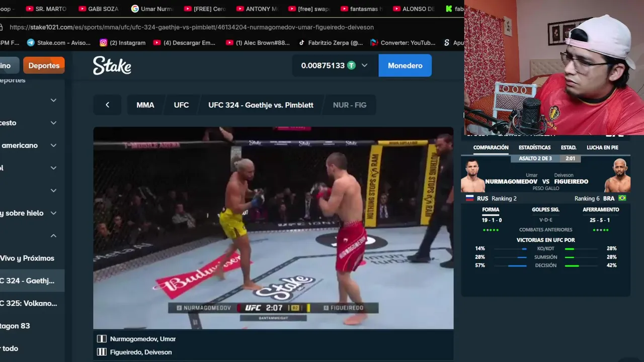Switch to the fantasmas browser tab

tap(361, 9)
